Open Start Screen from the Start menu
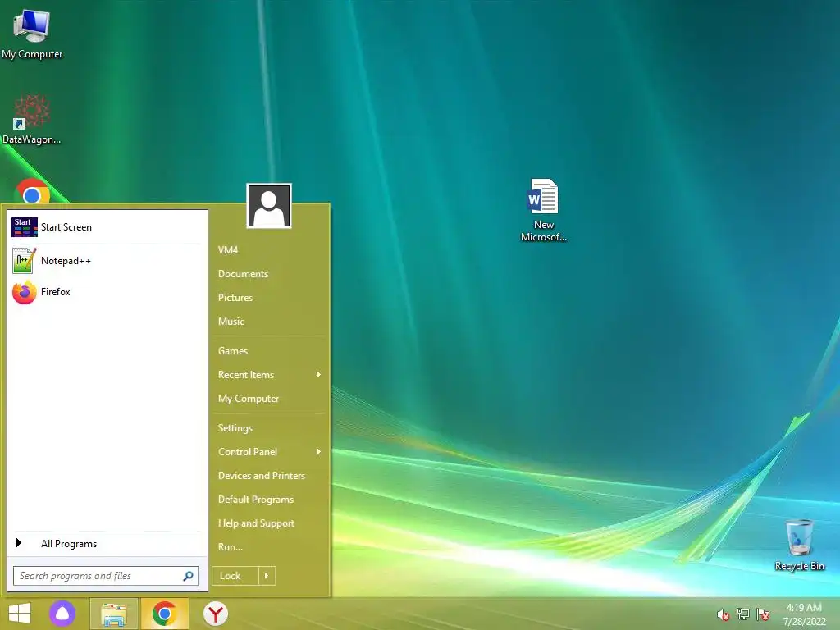The width and height of the screenshot is (840, 630). tap(106, 227)
